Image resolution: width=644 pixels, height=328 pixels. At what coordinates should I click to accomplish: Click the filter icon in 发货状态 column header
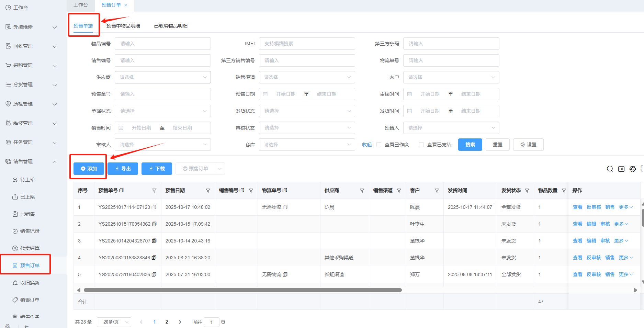(527, 191)
